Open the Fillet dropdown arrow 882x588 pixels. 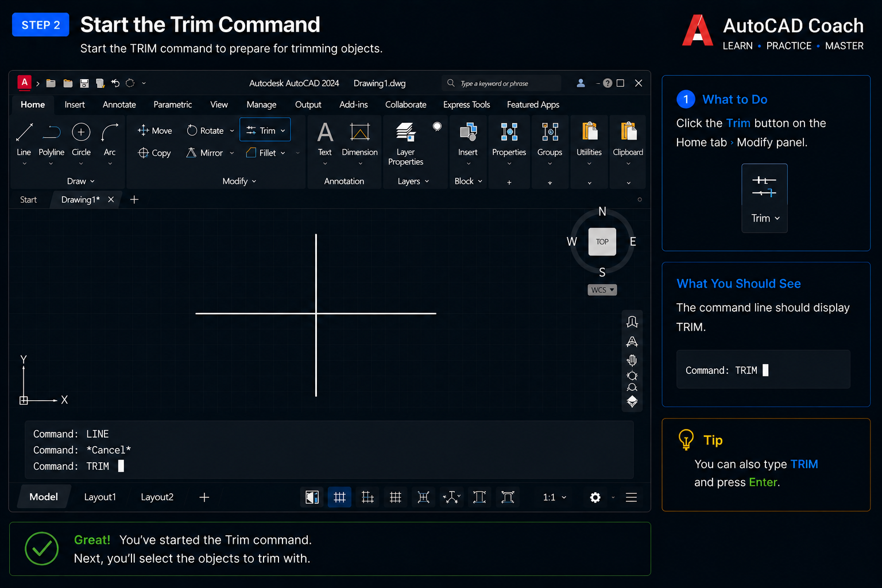pos(283,153)
